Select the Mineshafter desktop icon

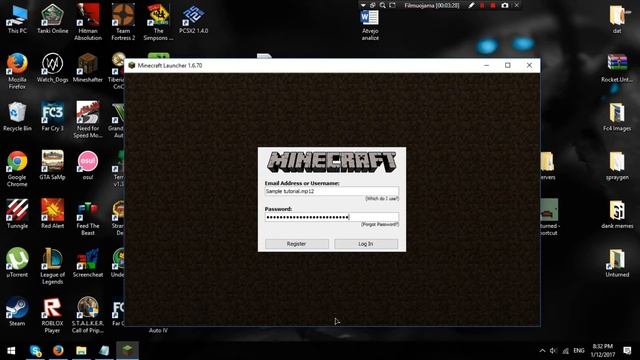tap(88, 68)
